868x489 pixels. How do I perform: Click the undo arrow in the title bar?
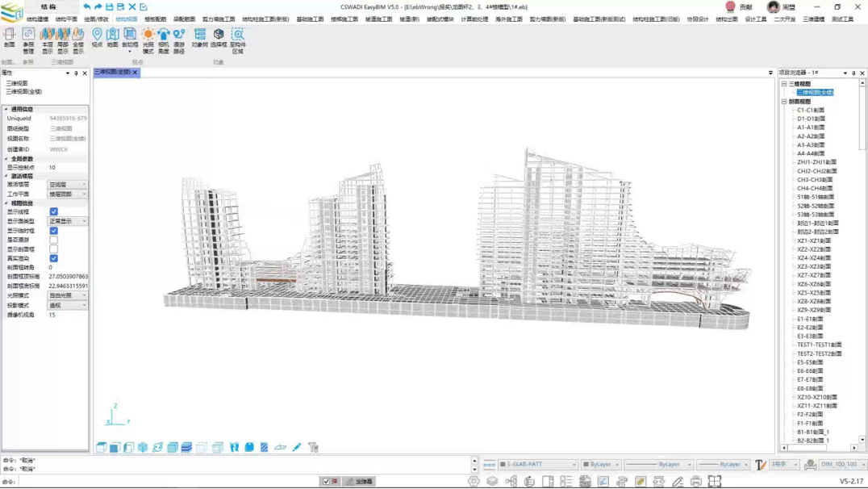[x=87, y=7]
